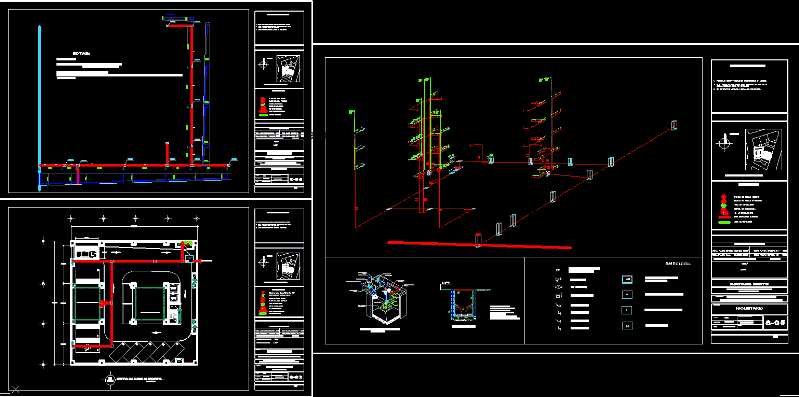
Task: Click the north arrow in the isometric sheet
Action: [x=723, y=144]
